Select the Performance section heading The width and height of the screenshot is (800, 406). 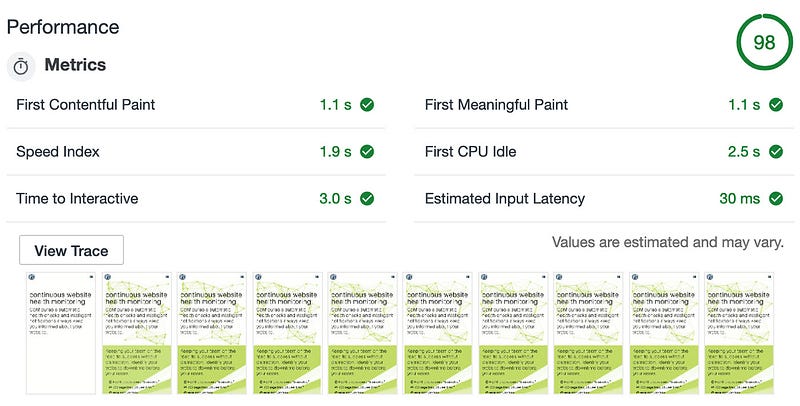point(63,27)
